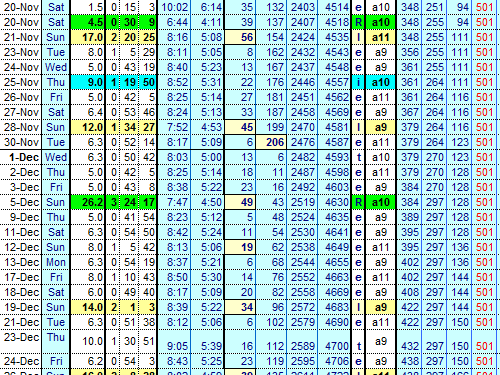The image size is (500, 375).
Task: Select the 10:02 time cell in top row
Action: point(174,7)
